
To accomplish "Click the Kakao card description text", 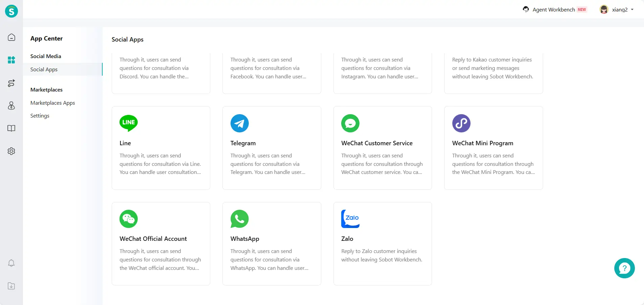I will click(492, 68).
